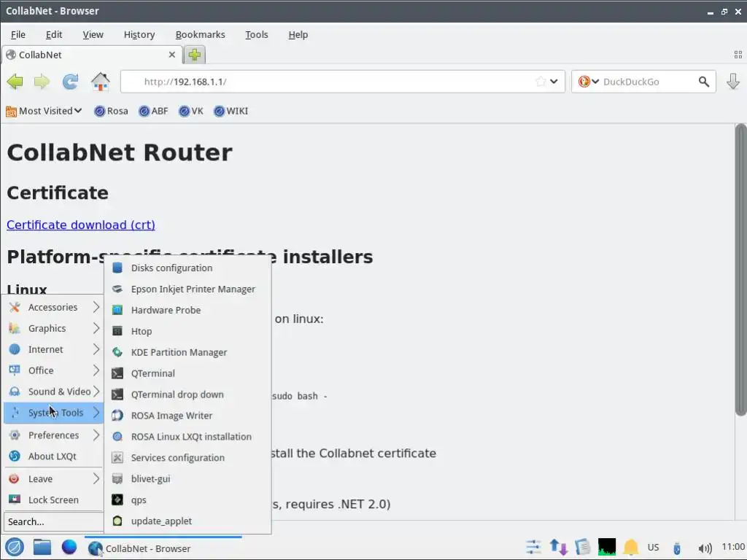Launch Disks configuration
The width and height of the screenshot is (747, 560).
(x=187, y=268)
